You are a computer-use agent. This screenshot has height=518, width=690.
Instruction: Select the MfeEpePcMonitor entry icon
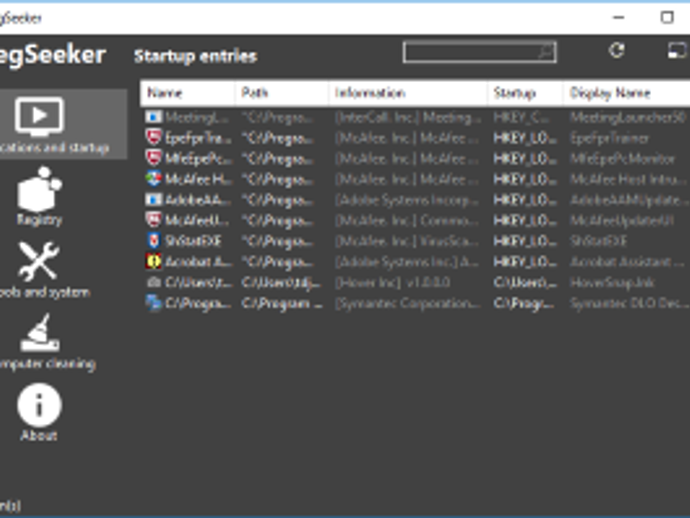(x=154, y=158)
